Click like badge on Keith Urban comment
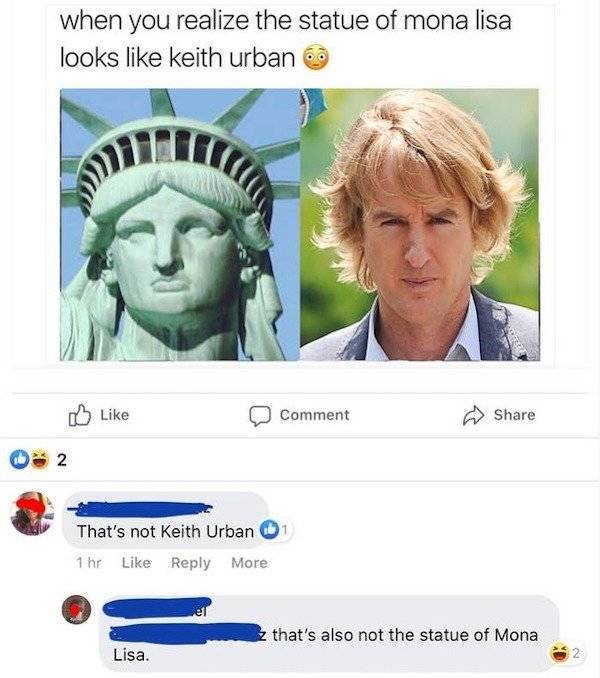Viewport: 600px width, 678px height. tap(269, 530)
